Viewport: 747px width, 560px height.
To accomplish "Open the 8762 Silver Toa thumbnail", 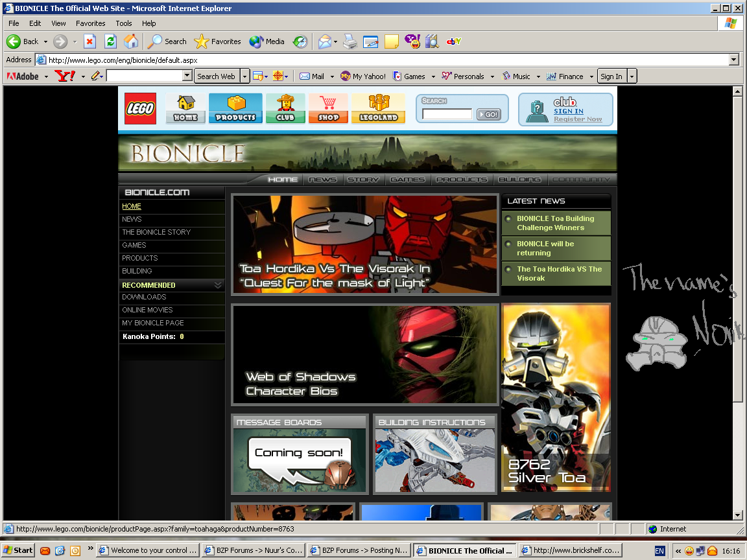I will [x=556, y=397].
